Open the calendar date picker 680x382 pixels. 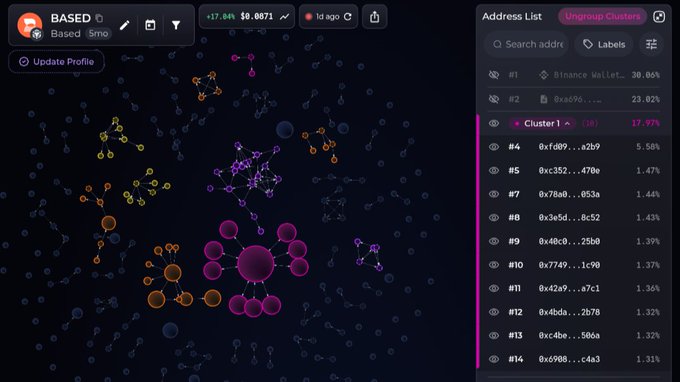pos(150,25)
